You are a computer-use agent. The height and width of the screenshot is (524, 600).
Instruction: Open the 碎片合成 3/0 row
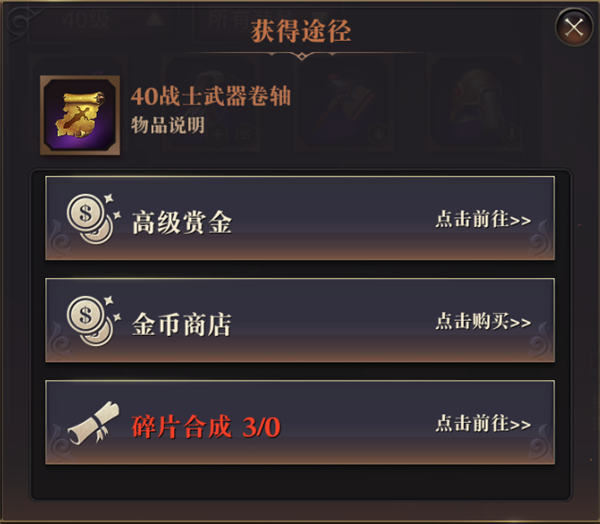(x=300, y=423)
